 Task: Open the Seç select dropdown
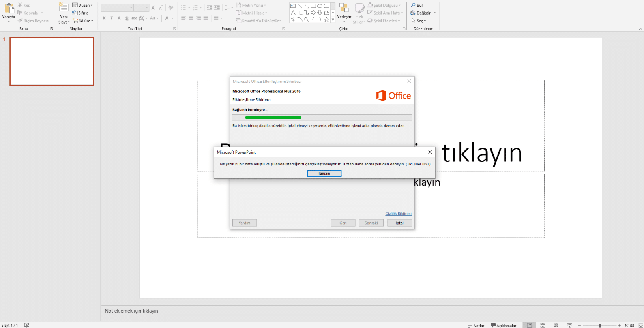coord(419,21)
